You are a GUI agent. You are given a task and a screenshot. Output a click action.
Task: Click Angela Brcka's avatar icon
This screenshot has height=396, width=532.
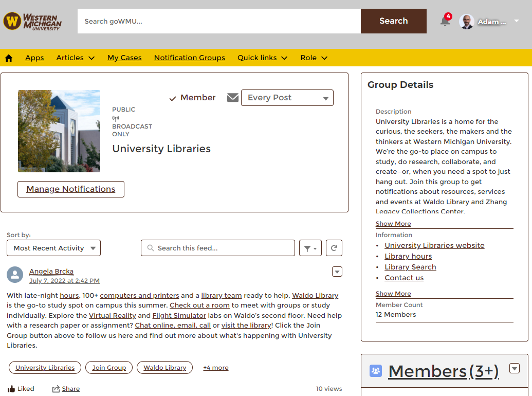(x=15, y=275)
